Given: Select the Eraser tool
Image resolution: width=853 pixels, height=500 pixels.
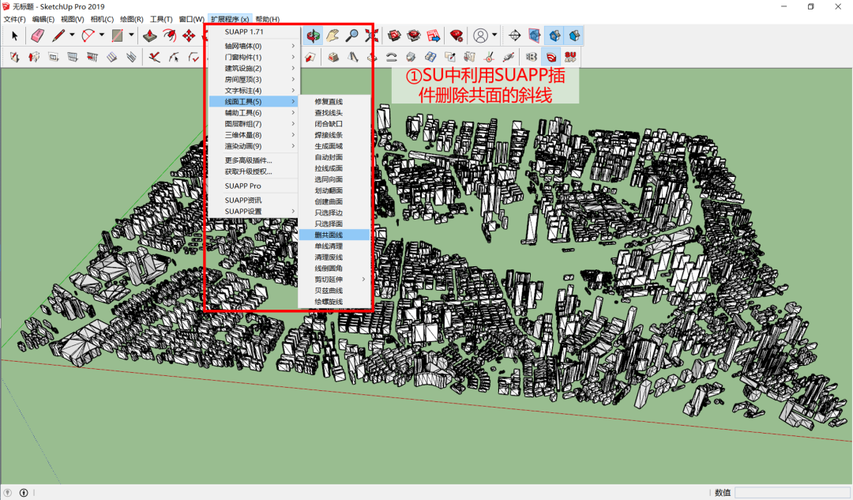Looking at the screenshot, I should [x=37, y=36].
